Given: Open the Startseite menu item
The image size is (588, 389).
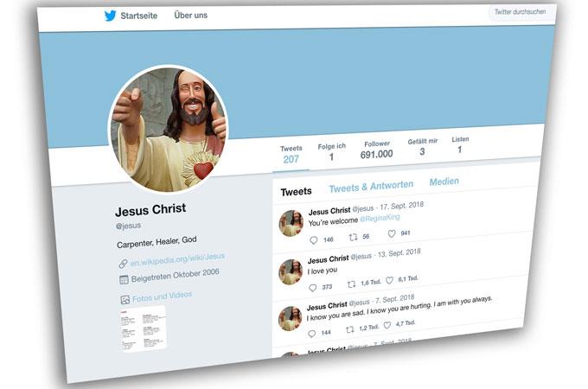Looking at the screenshot, I should pos(138,16).
